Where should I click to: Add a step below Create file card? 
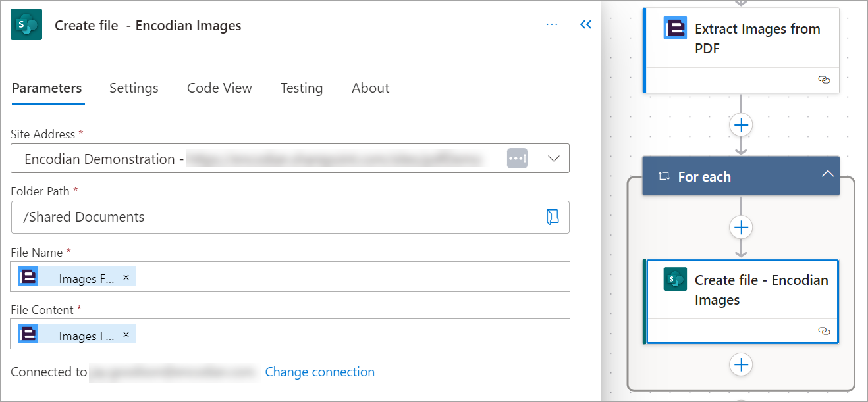tap(742, 364)
